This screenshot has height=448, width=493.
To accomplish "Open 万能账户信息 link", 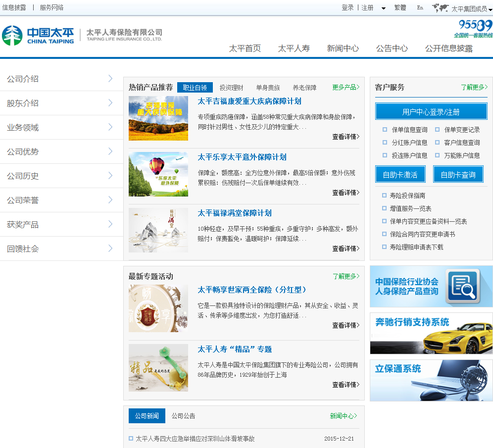I will click(462, 155).
